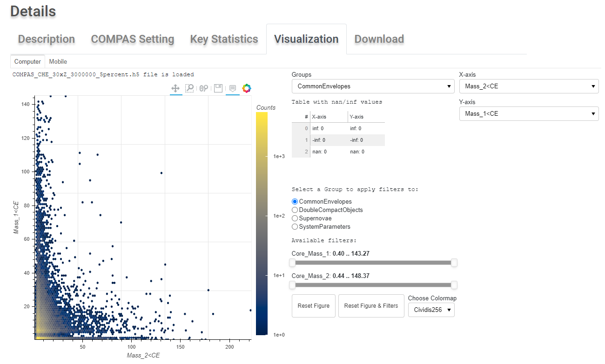The height and width of the screenshot is (364, 605).
Task: Activate the Box Zoom tool
Action: pos(190,88)
